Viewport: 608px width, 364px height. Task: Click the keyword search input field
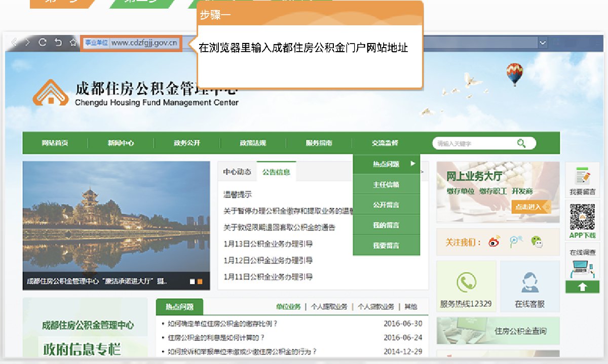point(474,144)
